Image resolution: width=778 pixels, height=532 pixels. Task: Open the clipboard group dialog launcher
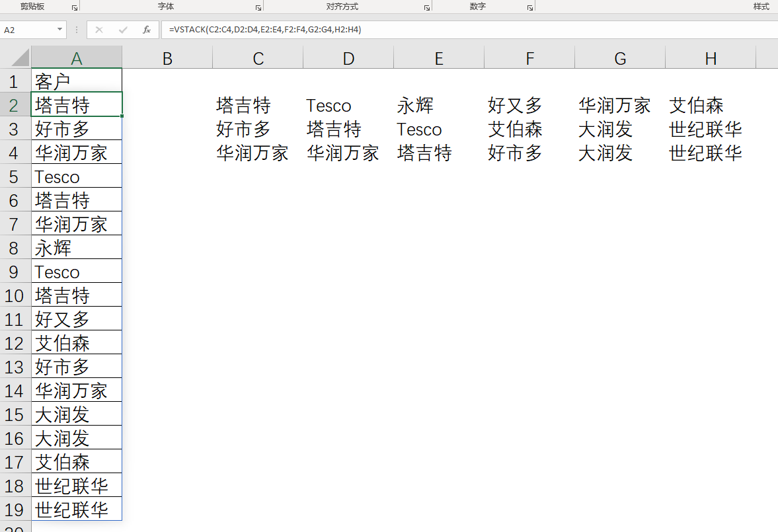pyautogui.click(x=75, y=7)
